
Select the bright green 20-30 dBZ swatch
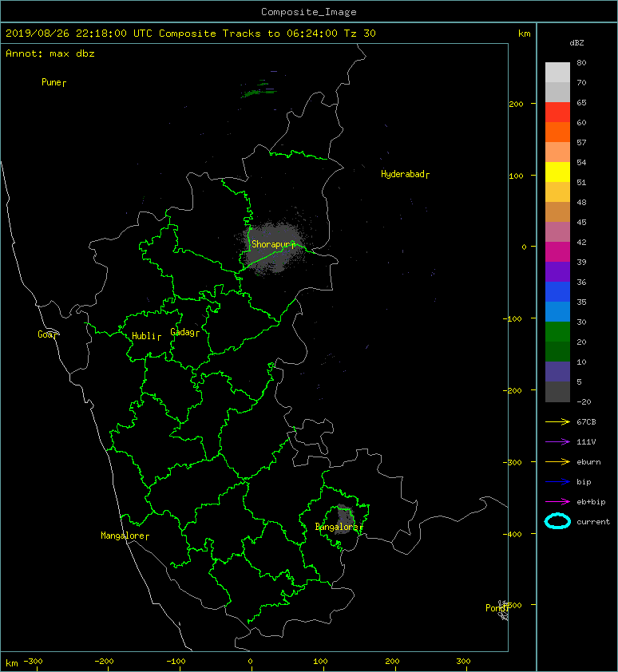pyautogui.click(x=557, y=332)
